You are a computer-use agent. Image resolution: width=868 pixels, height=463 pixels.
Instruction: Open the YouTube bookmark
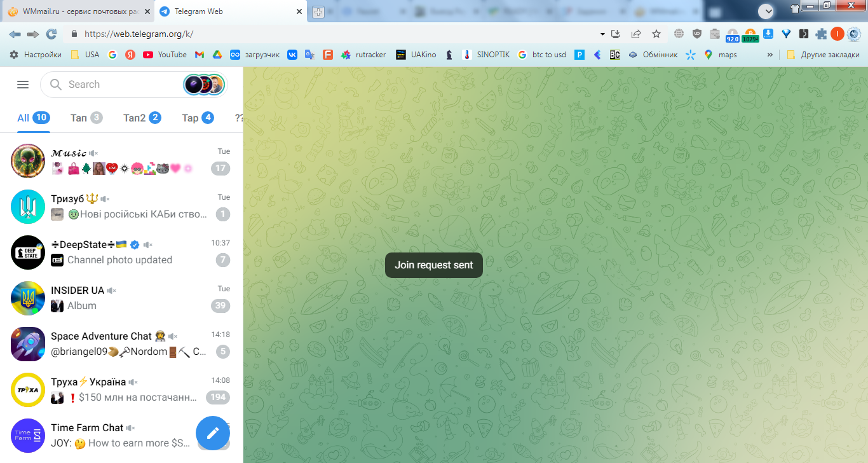click(165, 55)
